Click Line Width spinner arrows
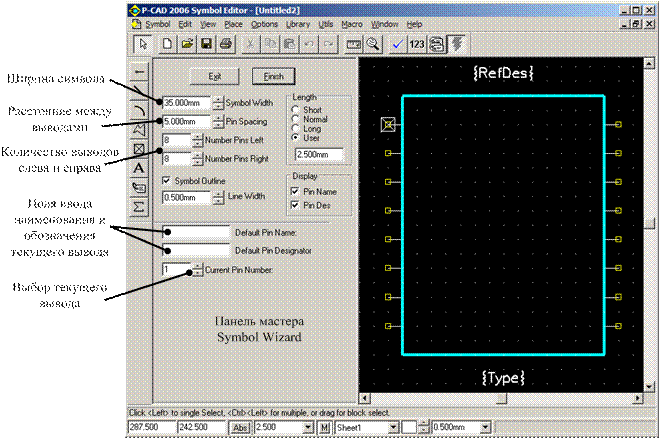The width and height of the screenshot is (661, 440). pos(218,197)
